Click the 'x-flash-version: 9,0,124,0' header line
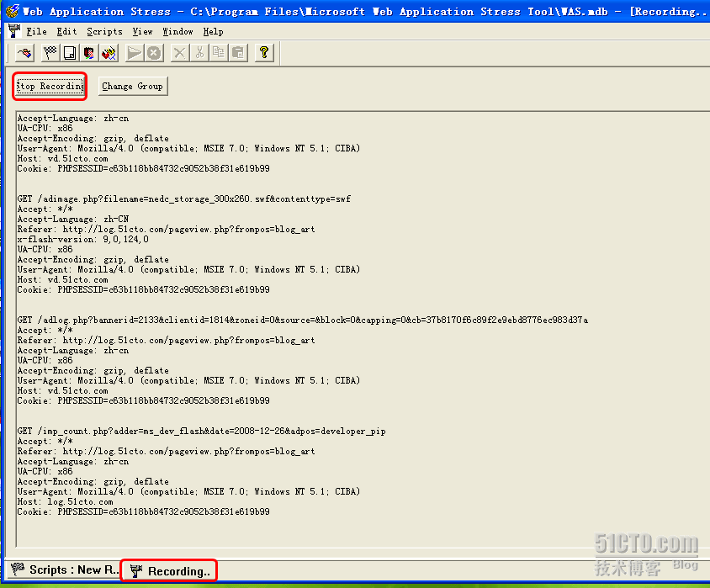The image size is (710, 588). pyautogui.click(x=83, y=239)
